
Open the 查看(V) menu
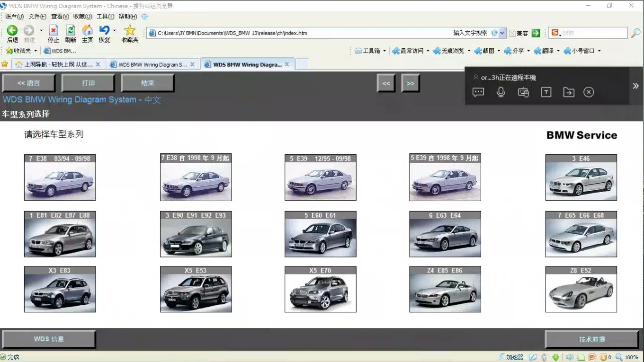[60, 17]
